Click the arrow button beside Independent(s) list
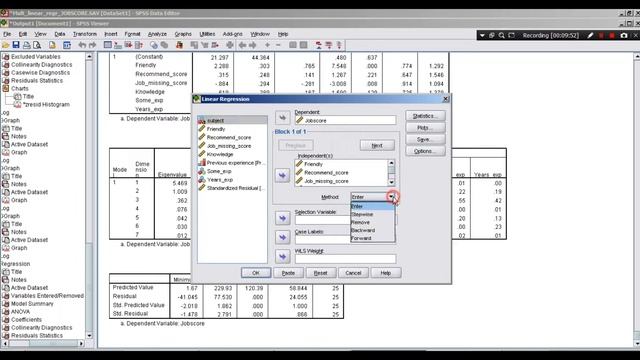 pyautogui.click(x=282, y=176)
